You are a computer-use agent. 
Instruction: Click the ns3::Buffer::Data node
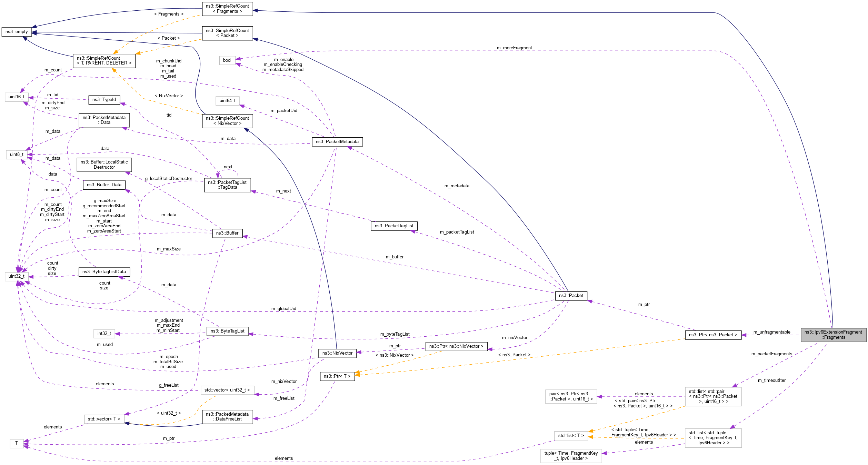click(x=104, y=185)
